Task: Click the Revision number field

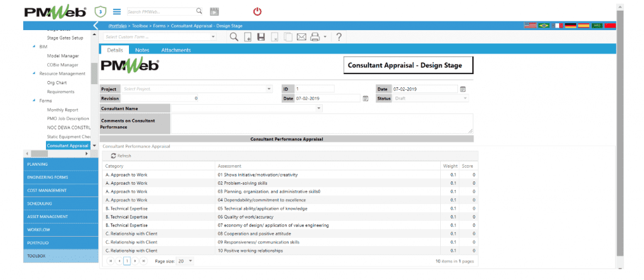Action: point(160,99)
